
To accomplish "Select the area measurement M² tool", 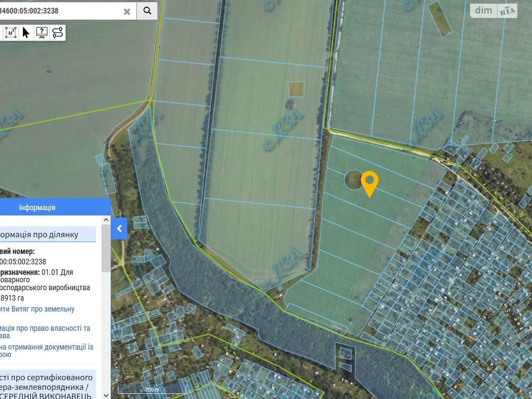I will click(x=11, y=33).
